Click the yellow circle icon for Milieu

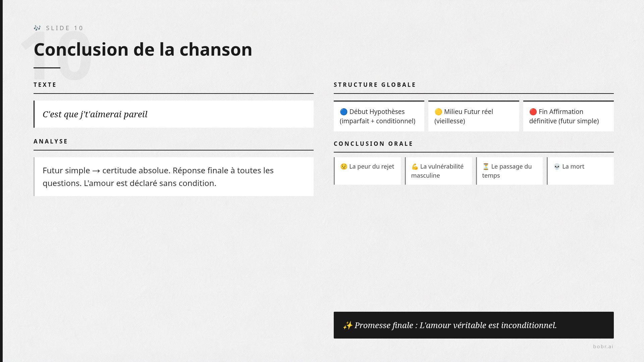coord(438,112)
